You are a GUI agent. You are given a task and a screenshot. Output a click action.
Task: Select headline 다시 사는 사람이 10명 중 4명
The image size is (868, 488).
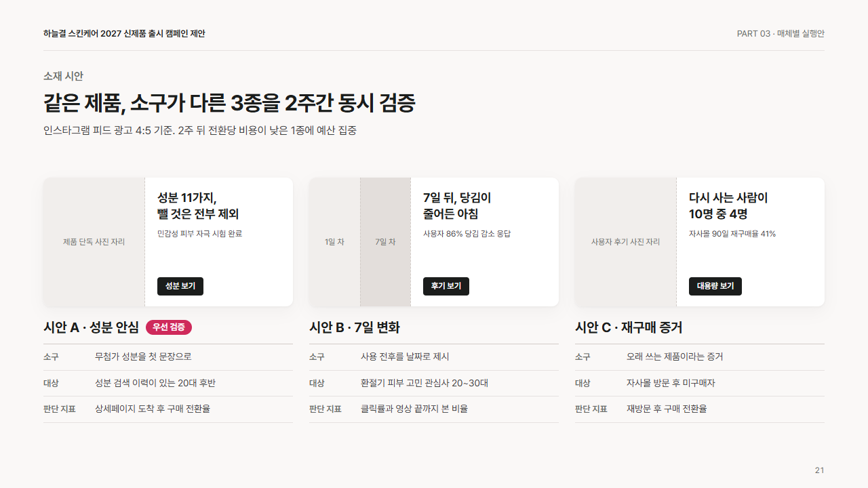[x=728, y=206]
